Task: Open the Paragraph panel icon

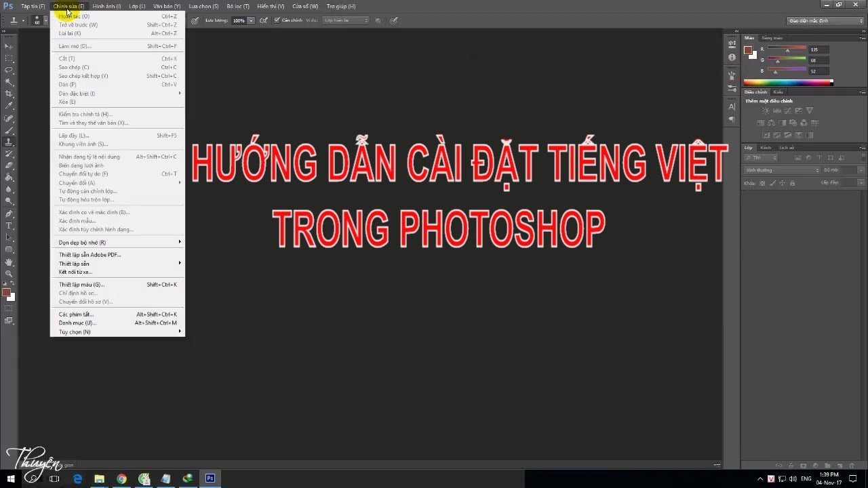Action: (x=732, y=119)
